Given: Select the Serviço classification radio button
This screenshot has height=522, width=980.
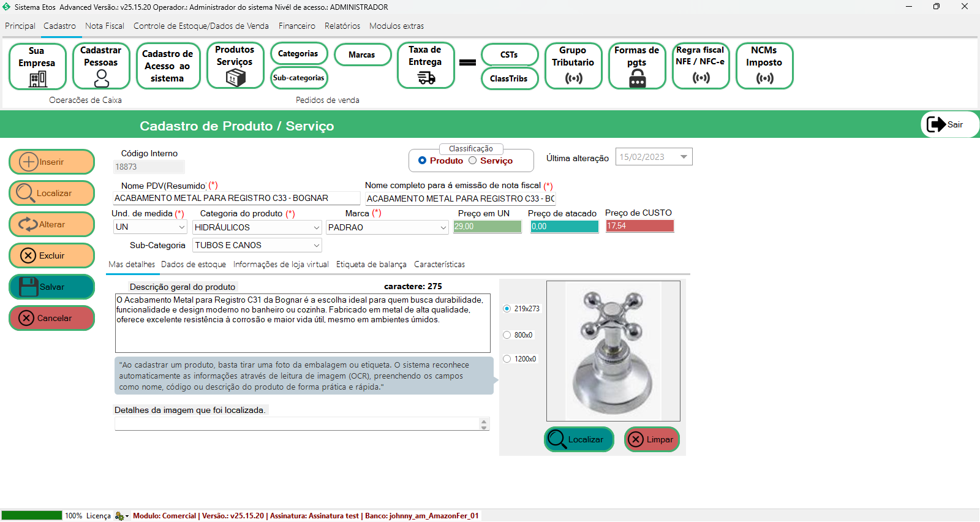Looking at the screenshot, I should coord(473,161).
